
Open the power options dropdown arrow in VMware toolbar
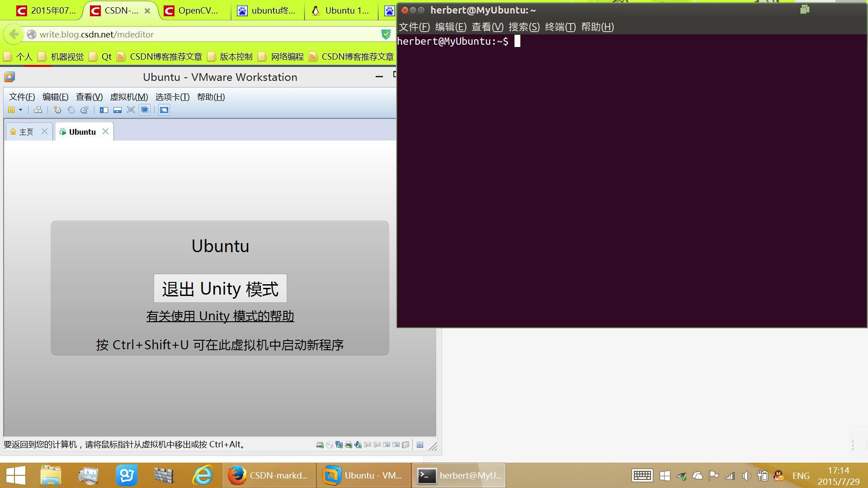pyautogui.click(x=20, y=110)
